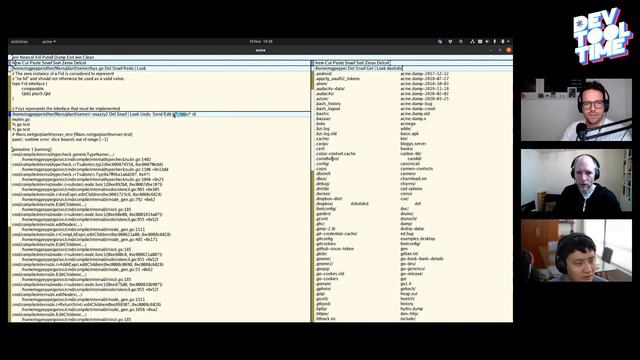
Task: Click the network icon in the system tray
Action: (472, 42)
